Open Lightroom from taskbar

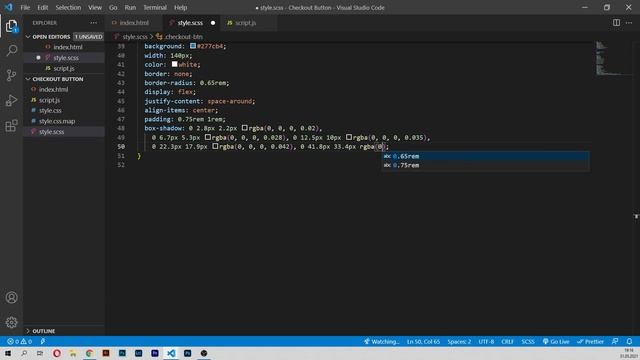138,353
